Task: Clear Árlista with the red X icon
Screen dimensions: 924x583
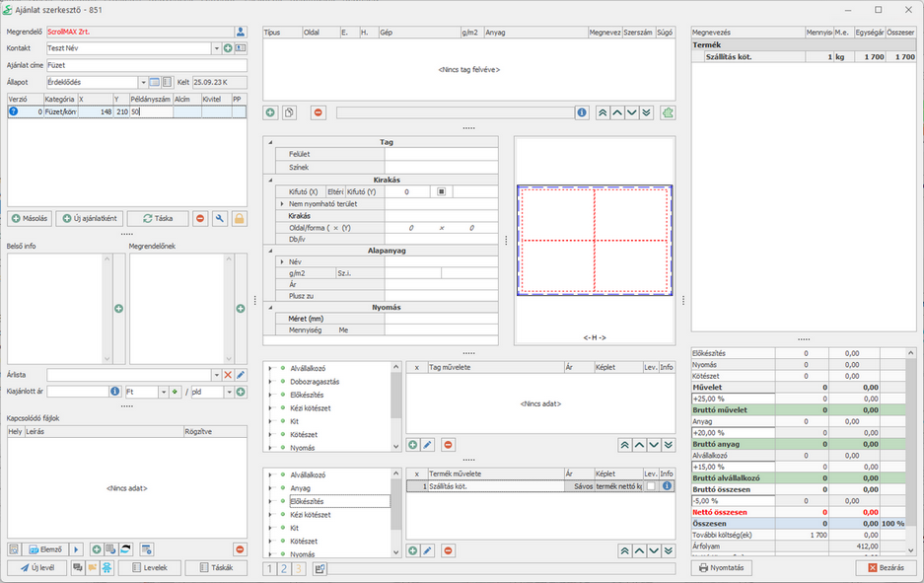Action: click(228, 375)
